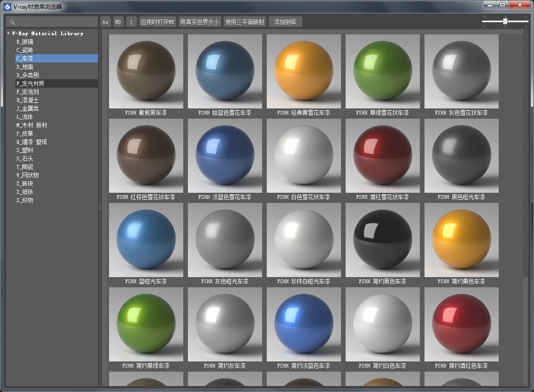Pick the FSHH 黑色哑光车漆 material thumbnail
Image resolution: width=534 pixels, height=392 pixels.
click(x=462, y=156)
